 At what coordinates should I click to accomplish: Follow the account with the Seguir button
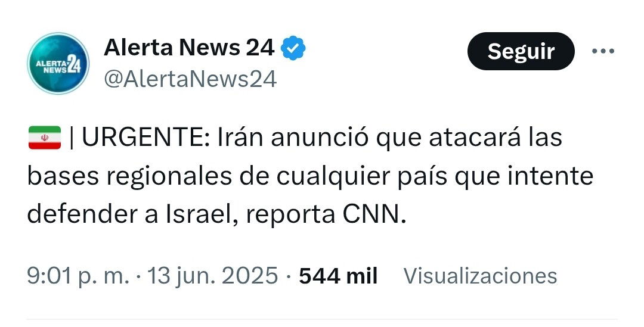pyautogui.click(x=521, y=51)
